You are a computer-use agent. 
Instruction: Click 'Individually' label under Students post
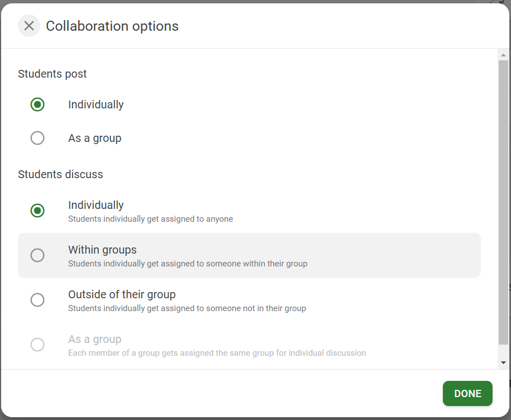point(96,104)
